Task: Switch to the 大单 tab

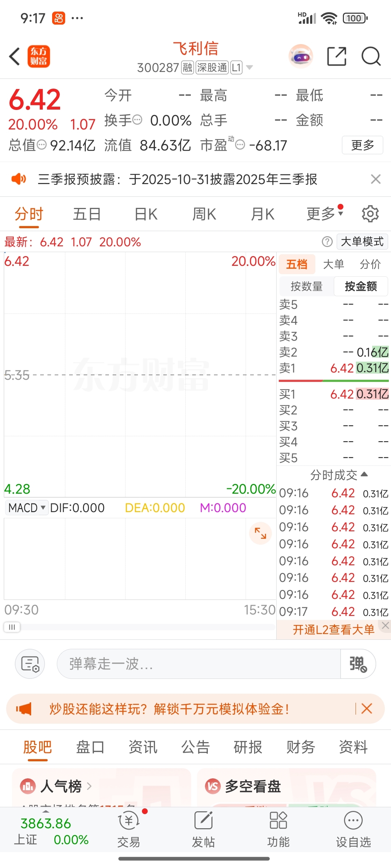Action: point(333,264)
